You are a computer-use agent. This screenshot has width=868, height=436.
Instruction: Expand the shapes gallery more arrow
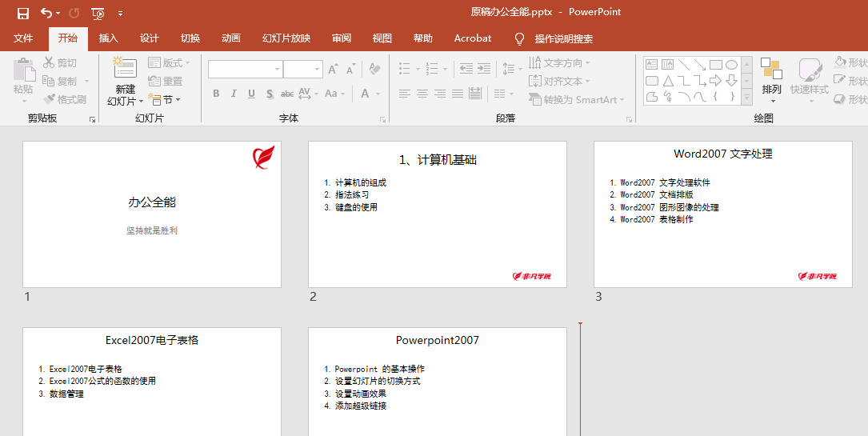[746, 98]
